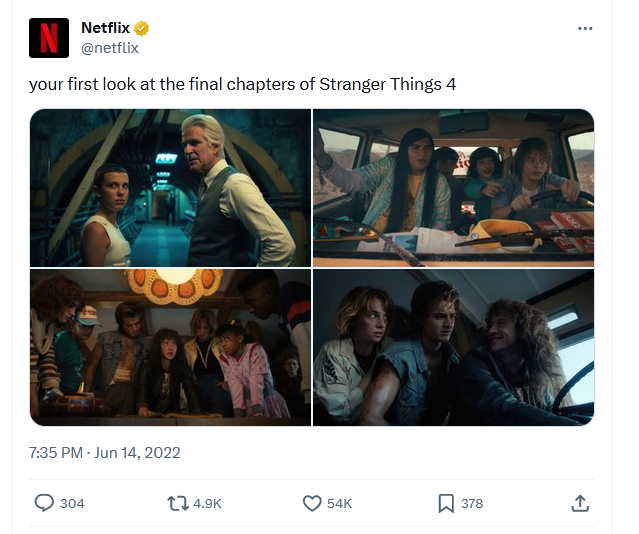The height and width of the screenshot is (534, 639).
Task: View the bottom-left group around table photo
Action: [170, 347]
